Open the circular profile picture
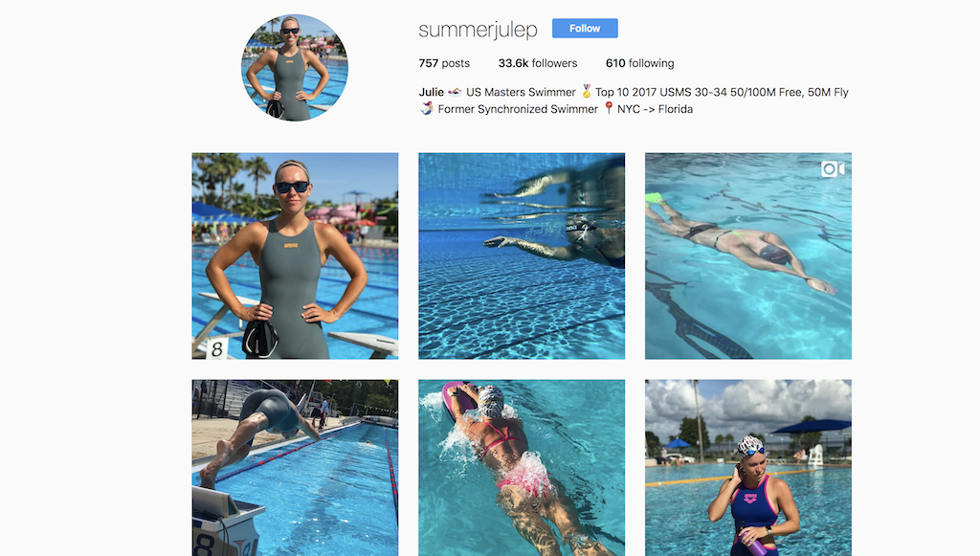The width and height of the screenshot is (980, 556). (295, 68)
